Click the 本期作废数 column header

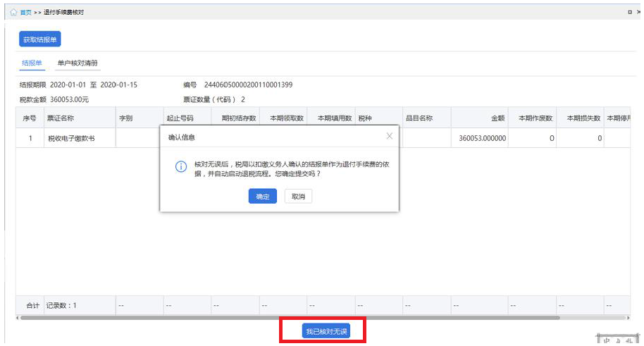point(532,118)
